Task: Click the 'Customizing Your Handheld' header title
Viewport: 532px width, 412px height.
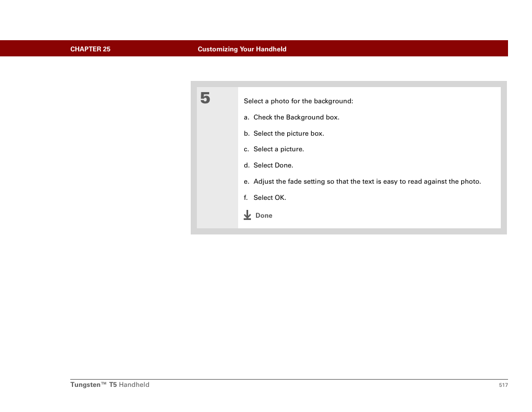Action: pyautogui.click(x=242, y=49)
